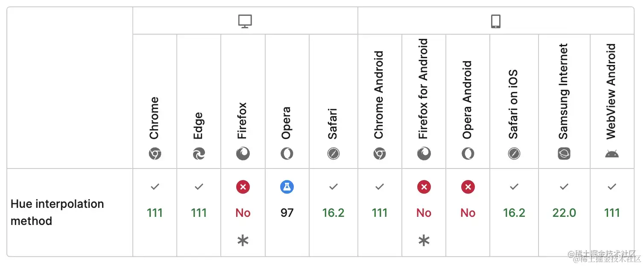
Task: Click the Edge browser logo
Action: [199, 154]
